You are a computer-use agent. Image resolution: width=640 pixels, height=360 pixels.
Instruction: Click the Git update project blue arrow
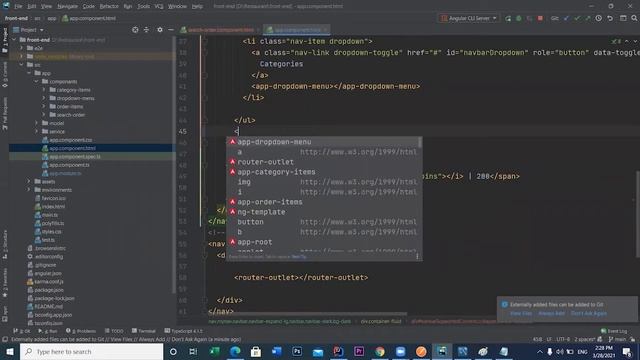coord(566,18)
